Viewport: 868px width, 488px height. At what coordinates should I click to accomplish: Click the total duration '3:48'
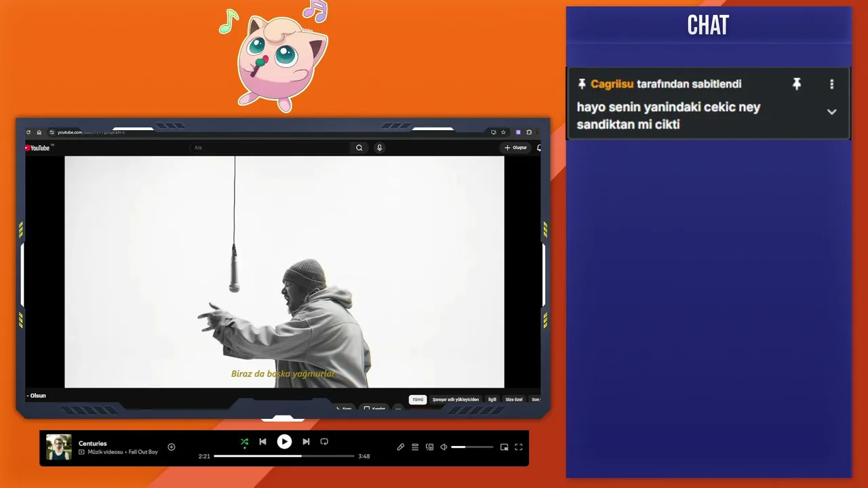click(364, 456)
